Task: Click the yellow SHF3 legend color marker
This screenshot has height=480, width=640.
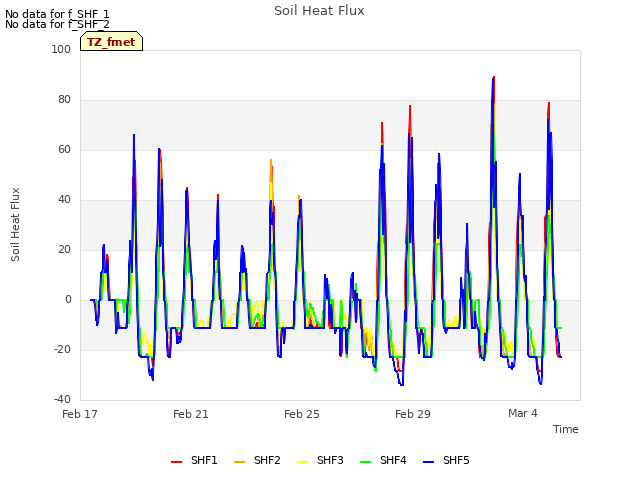Action: 302,462
